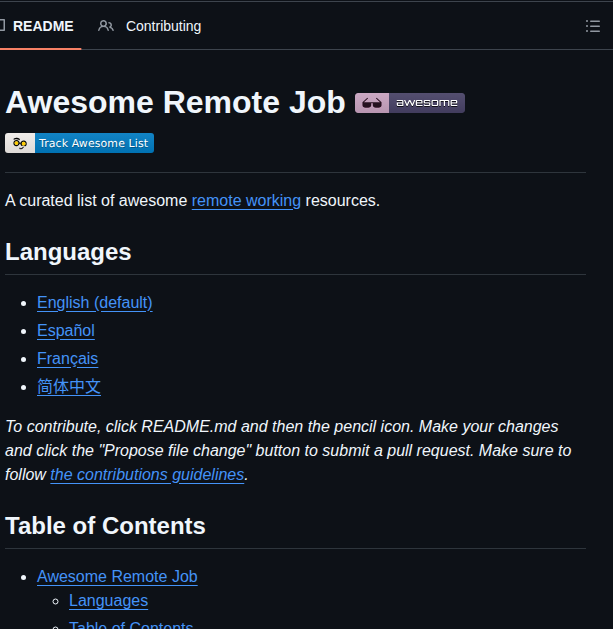Click the awesome sunglasses badge
Screen dimensions: 613x629
(410, 103)
